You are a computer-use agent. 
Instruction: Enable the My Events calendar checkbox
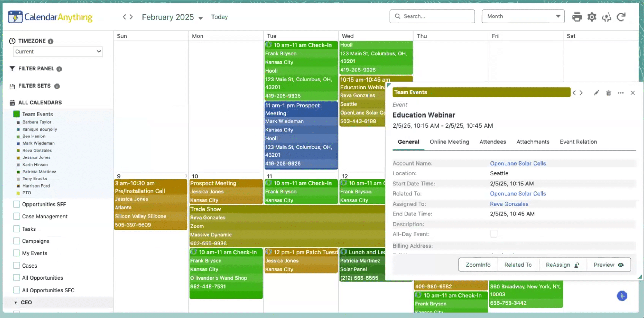[16, 253]
